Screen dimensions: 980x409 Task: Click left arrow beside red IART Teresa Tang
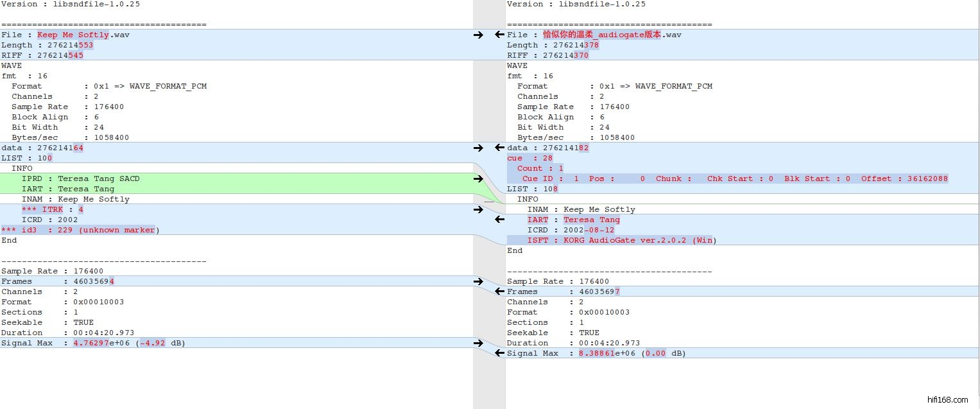[x=499, y=220]
